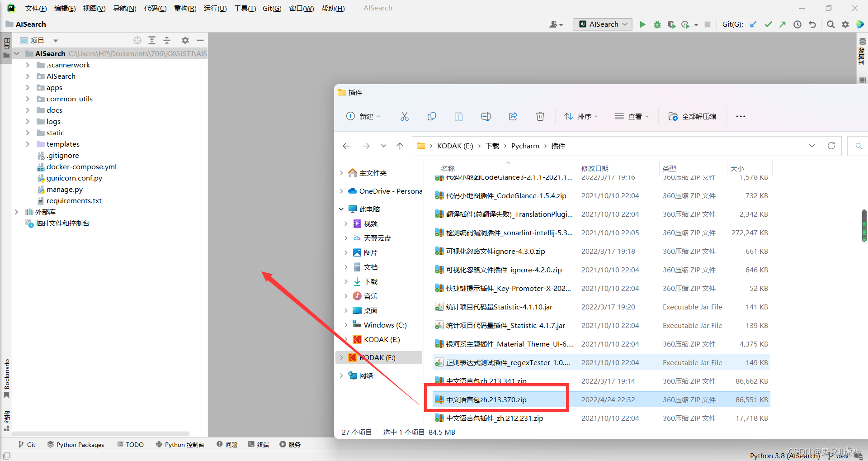The width and height of the screenshot is (868, 461).
Task: Expand all in the Project panel
Action: pos(152,40)
